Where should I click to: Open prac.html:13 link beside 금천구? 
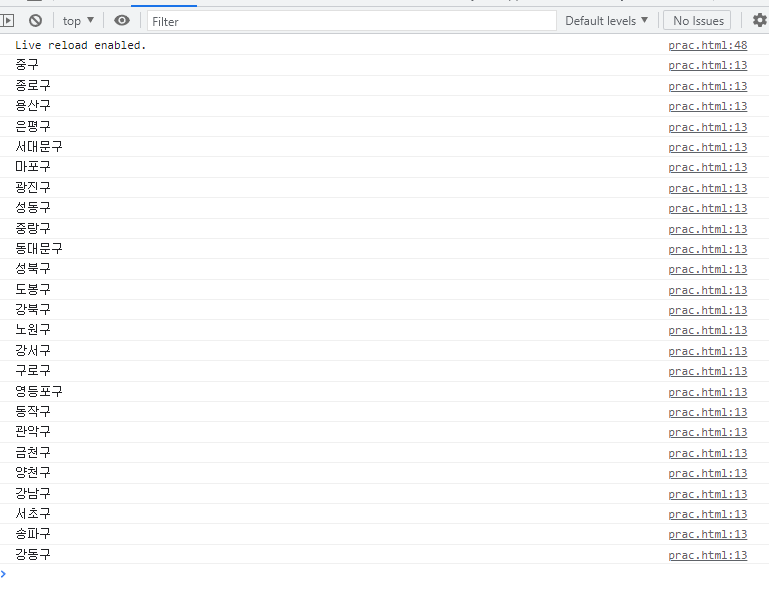click(x=708, y=453)
